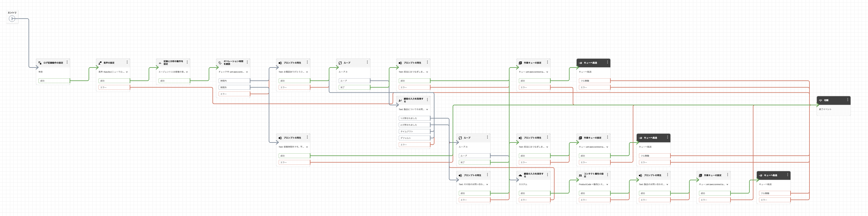This screenshot has height=216, width=868.
Task: Expand the その他のお問い合わせ prompt text chevron
Action: pos(487,184)
